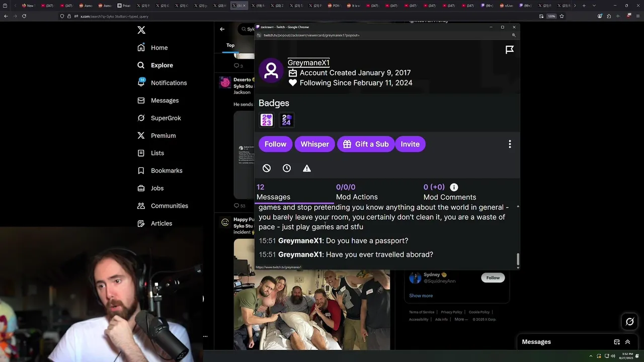Open browser tab list dropdown arrow

(594, 6)
